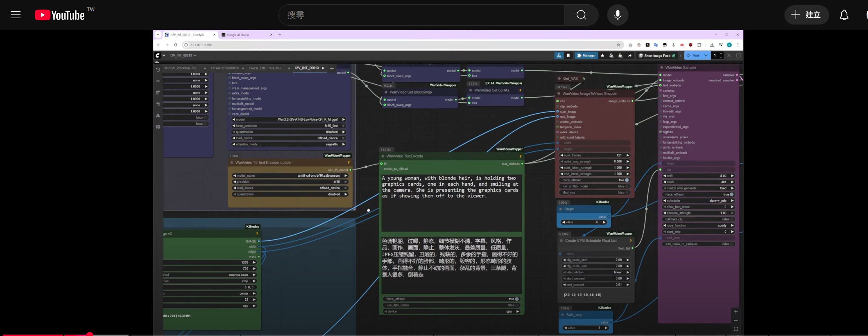The image size is (868, 336).
Task: Open the ComfyUI logo menu chevron
Action: coord(164,55)
